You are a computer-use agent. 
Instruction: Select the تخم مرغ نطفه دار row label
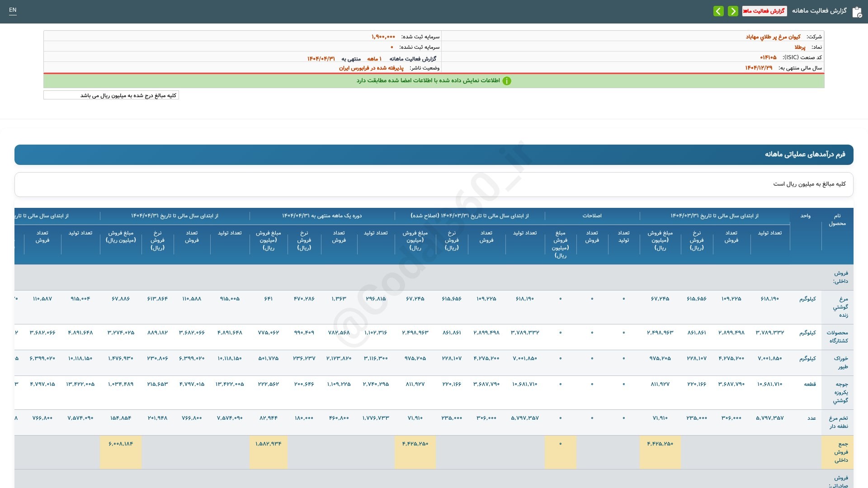click(x=839, y=422)
